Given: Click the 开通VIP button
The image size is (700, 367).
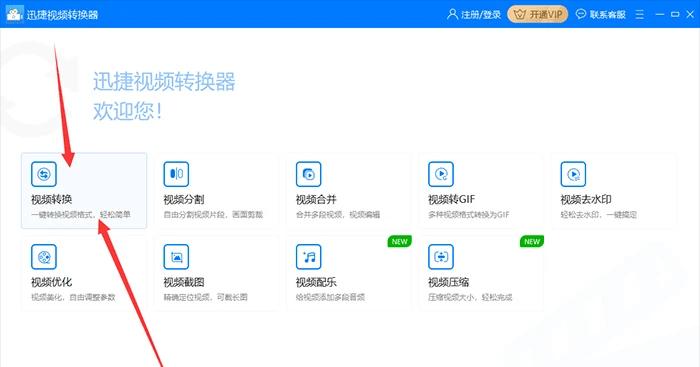Looking at the screenshot, I should [x=538, y=14].
